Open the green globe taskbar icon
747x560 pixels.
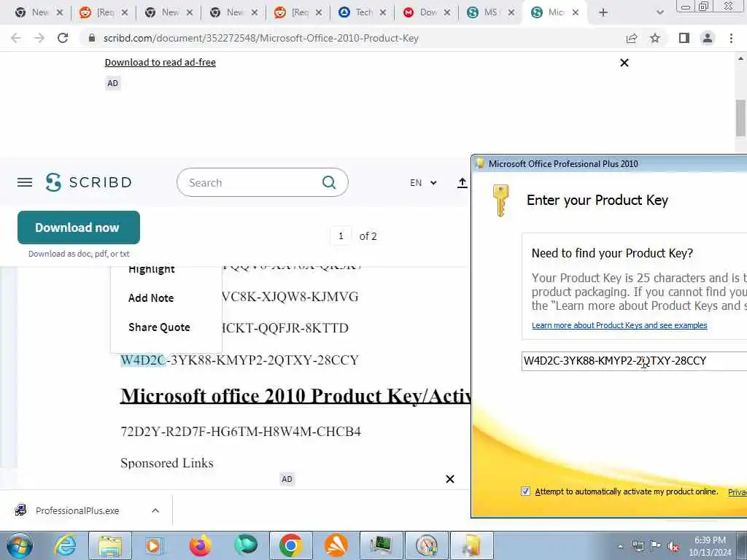coord(246,545)
